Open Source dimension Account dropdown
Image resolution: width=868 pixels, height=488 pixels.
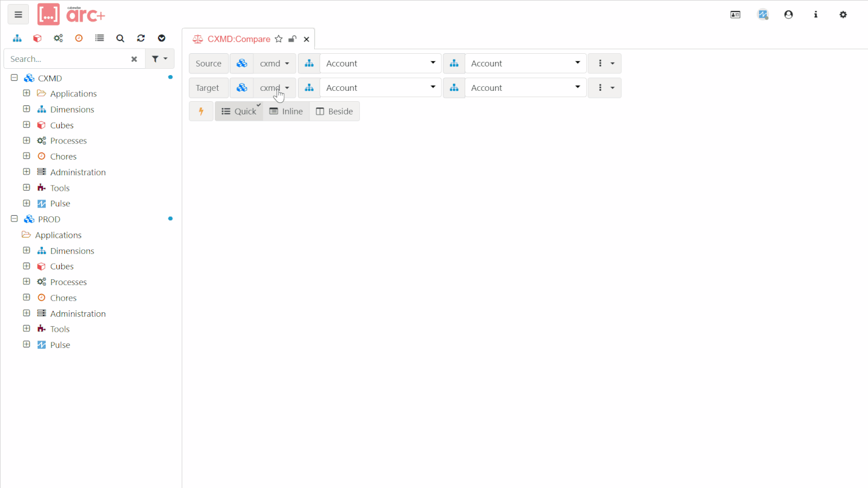coord(380,64)
